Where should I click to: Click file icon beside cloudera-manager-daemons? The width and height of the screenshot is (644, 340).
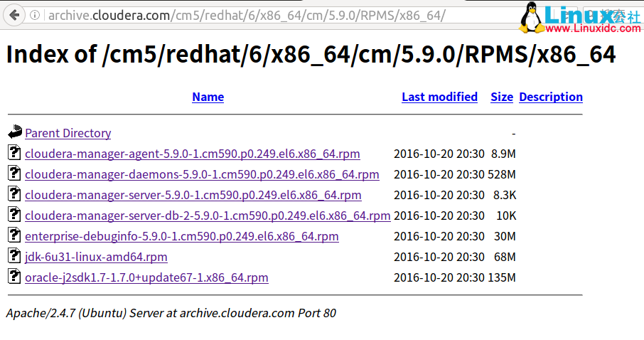[x=14, y=173]
